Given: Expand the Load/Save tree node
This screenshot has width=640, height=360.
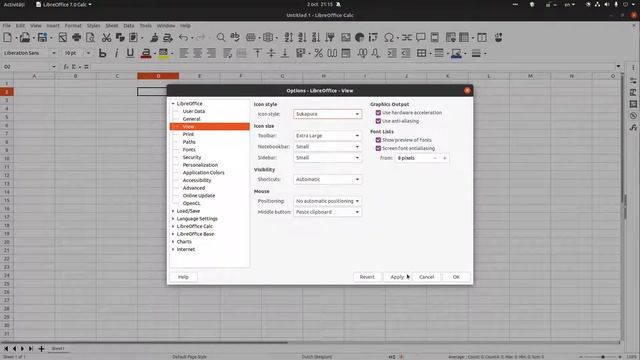Looking at the screenshot, I should point(173,211).
